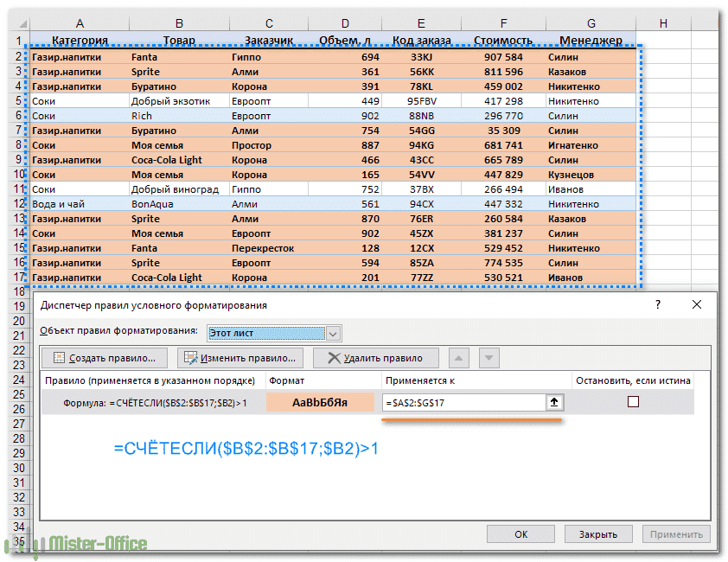Click the help question mark icon
This screenshot has width=728, height=562.
pyautogui.click(x=658, y=304)
